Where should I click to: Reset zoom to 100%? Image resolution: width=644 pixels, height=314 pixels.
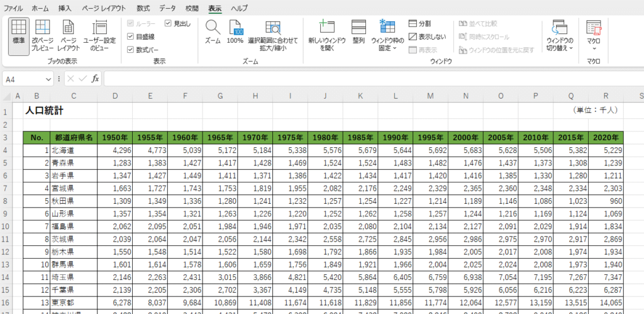point(235,32)
